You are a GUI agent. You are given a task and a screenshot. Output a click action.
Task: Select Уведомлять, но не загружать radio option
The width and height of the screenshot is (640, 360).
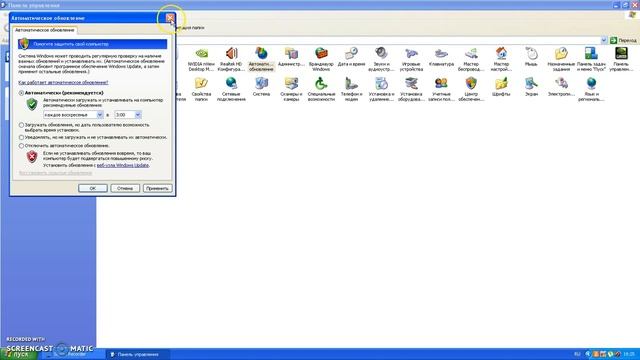coord(21,138)
